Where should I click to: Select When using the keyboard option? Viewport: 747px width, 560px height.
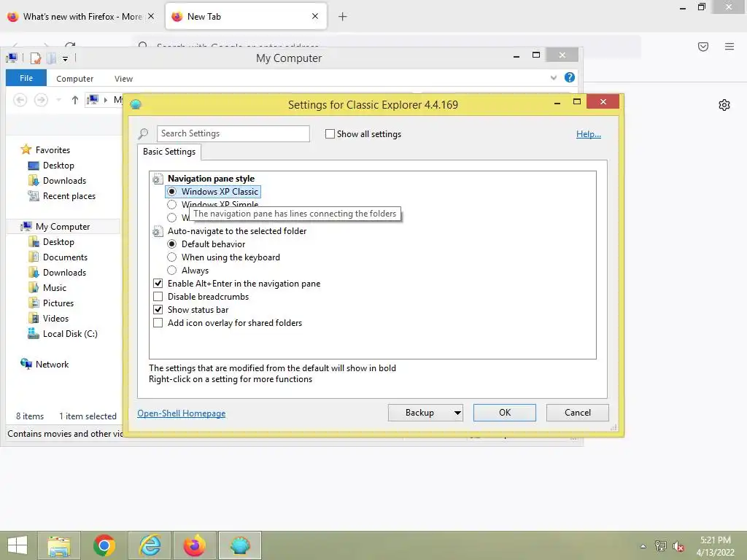(x=172, y=257)
